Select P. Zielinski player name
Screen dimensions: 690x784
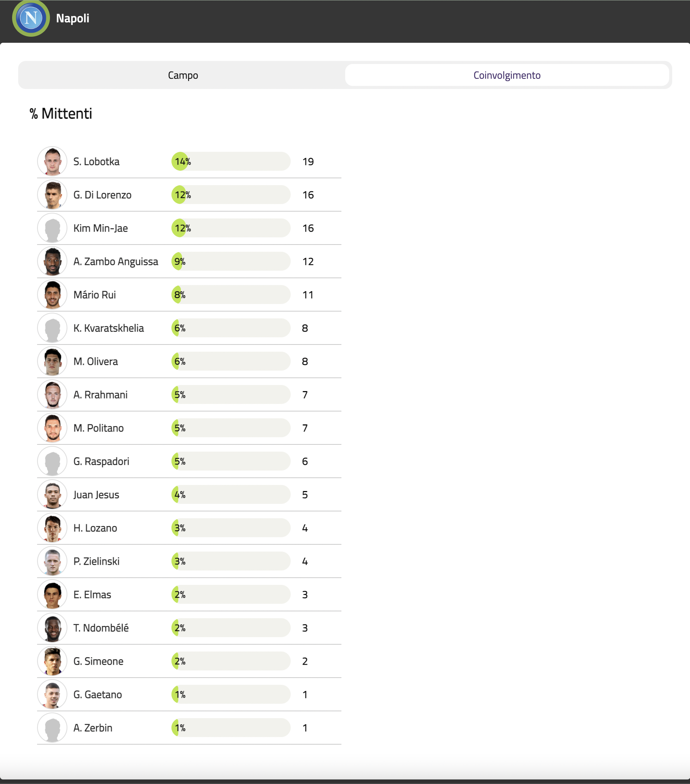[x=97, y=561]
